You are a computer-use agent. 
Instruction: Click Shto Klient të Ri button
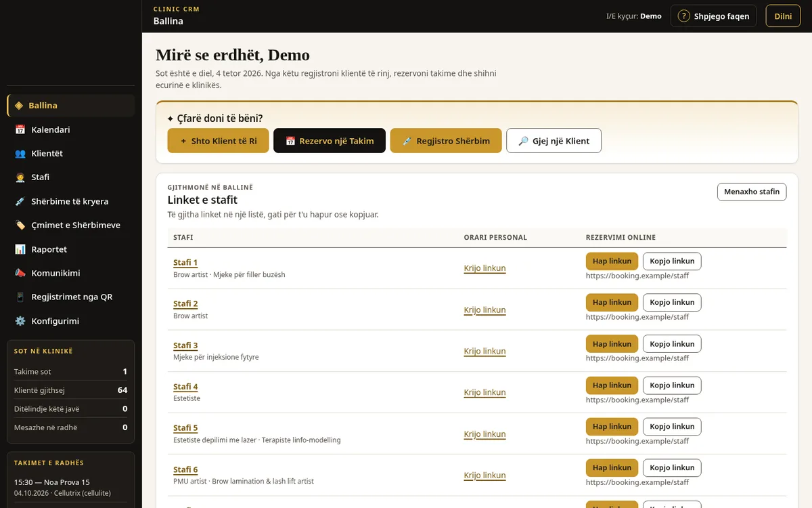tap(219, 141)
